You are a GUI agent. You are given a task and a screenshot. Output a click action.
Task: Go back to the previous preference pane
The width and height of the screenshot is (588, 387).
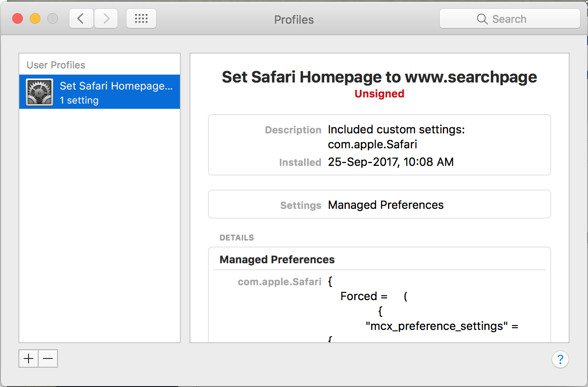point(81,19)
